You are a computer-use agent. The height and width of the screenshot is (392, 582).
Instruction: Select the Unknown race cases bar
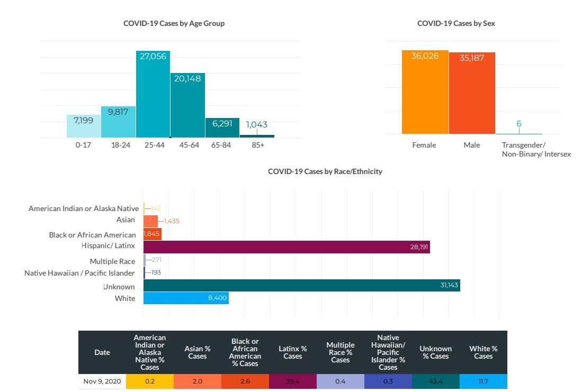coord(301,286)
